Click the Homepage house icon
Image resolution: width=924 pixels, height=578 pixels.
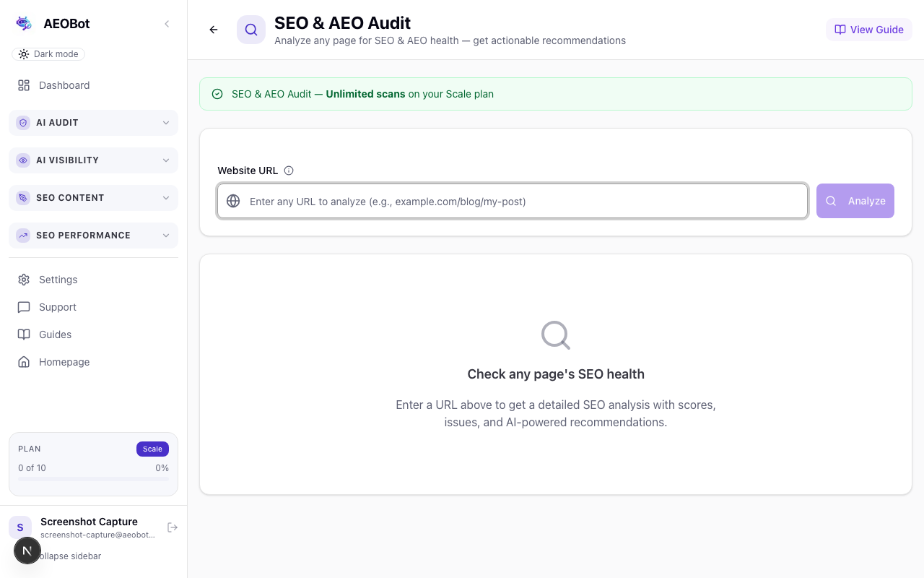(x=24, y=362)
